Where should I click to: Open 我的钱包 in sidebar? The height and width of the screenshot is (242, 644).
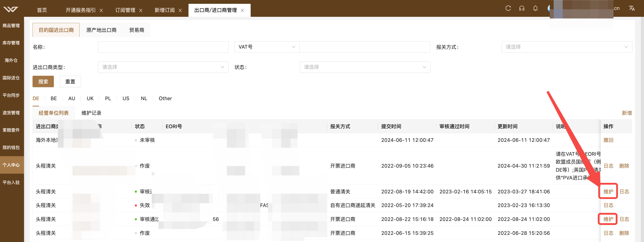(x=11, y=147)
